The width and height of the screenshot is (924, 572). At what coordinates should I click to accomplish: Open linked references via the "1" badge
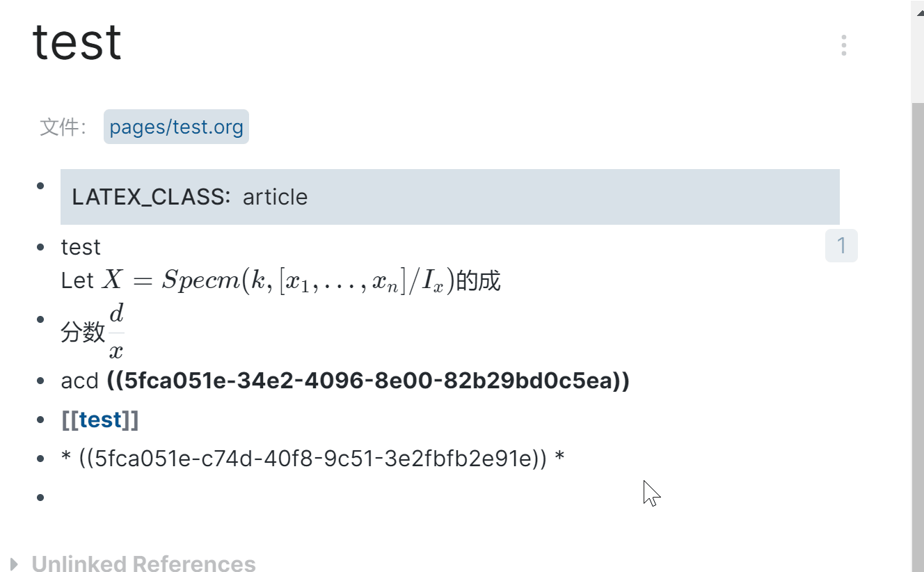841,245
